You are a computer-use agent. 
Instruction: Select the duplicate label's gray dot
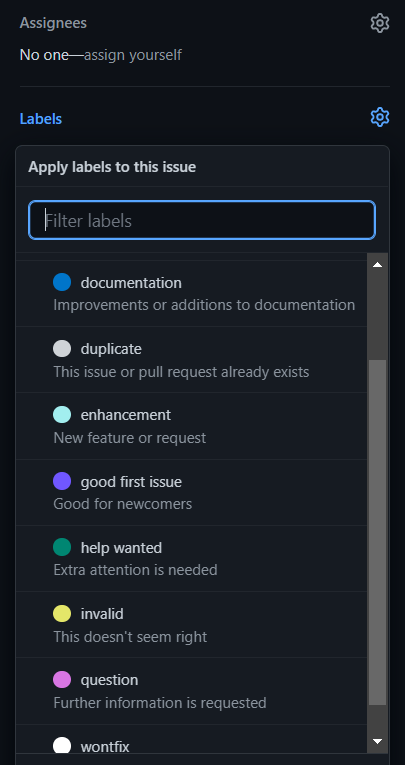click(x=62, y=348)
